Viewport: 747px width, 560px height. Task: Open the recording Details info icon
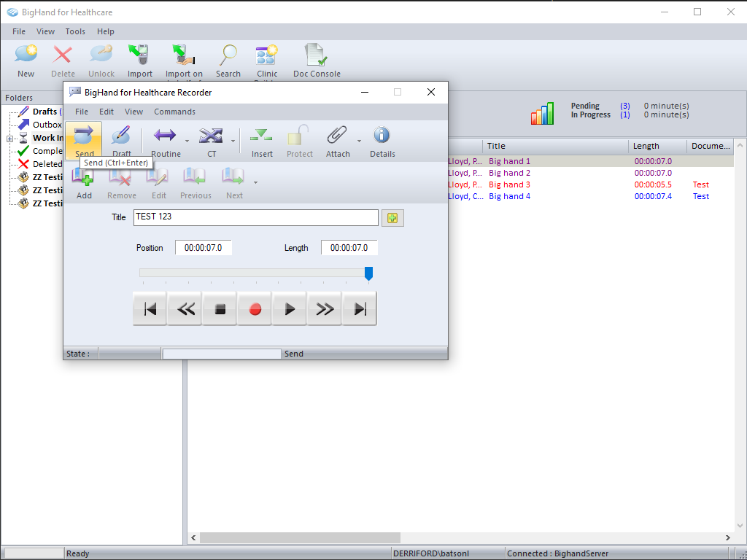tap(382, 135)
